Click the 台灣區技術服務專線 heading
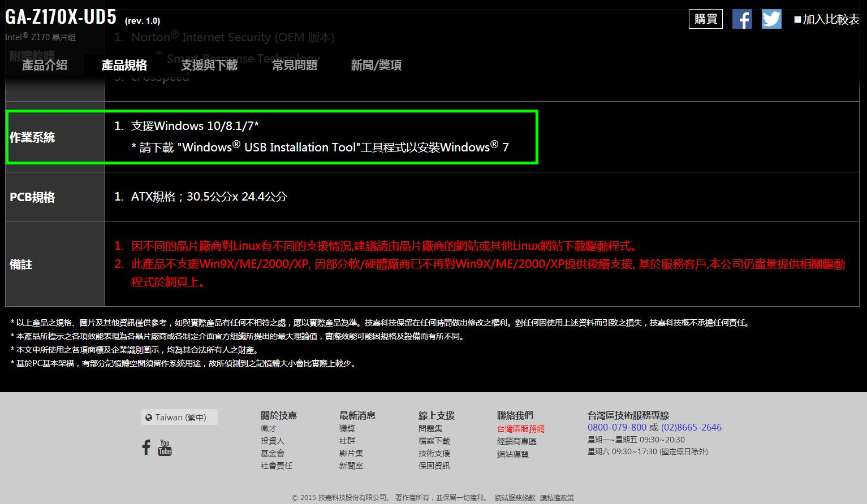867x504 pixels. pos(628,415)
